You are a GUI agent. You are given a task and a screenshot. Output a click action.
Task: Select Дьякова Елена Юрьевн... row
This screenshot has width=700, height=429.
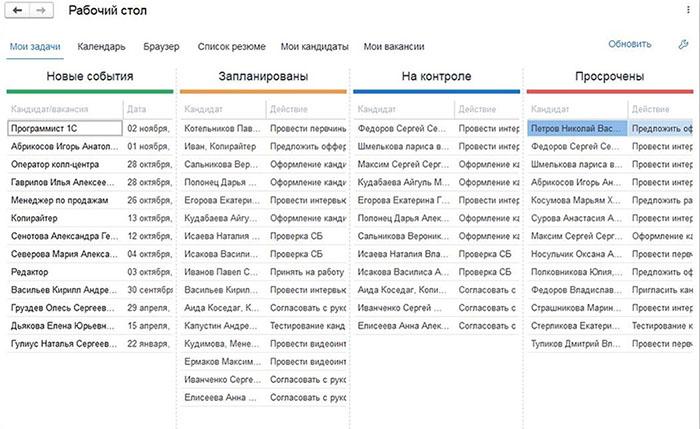[x=90, y=326]
